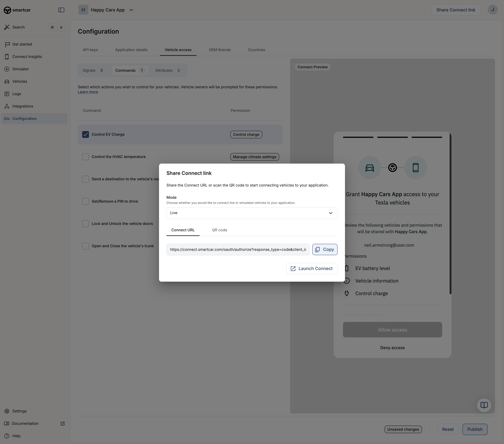This screenshot has height=444, width=504.
Task: Click the Publish button
Action: coord(475,429)
